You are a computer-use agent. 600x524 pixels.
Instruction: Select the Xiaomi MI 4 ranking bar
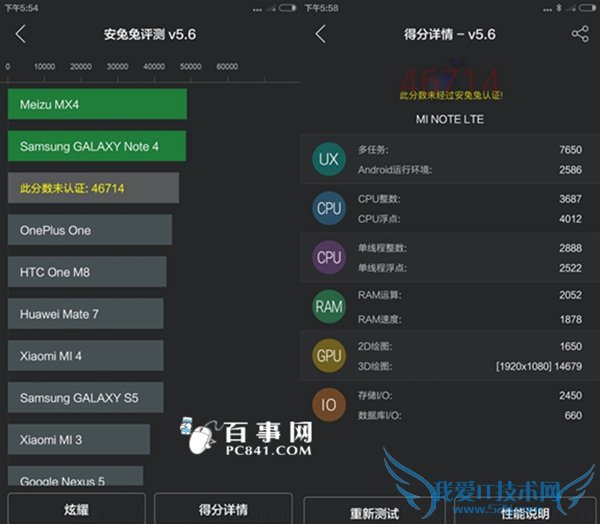point(86,356)
